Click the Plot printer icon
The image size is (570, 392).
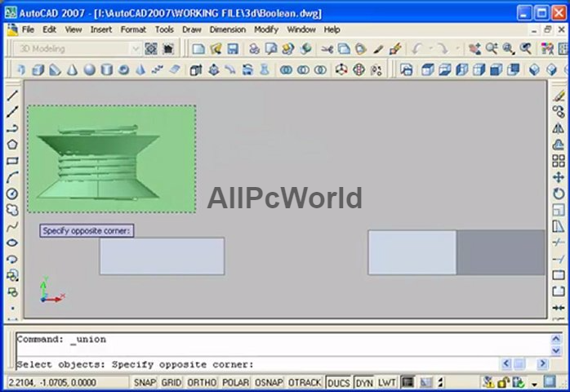254,49
